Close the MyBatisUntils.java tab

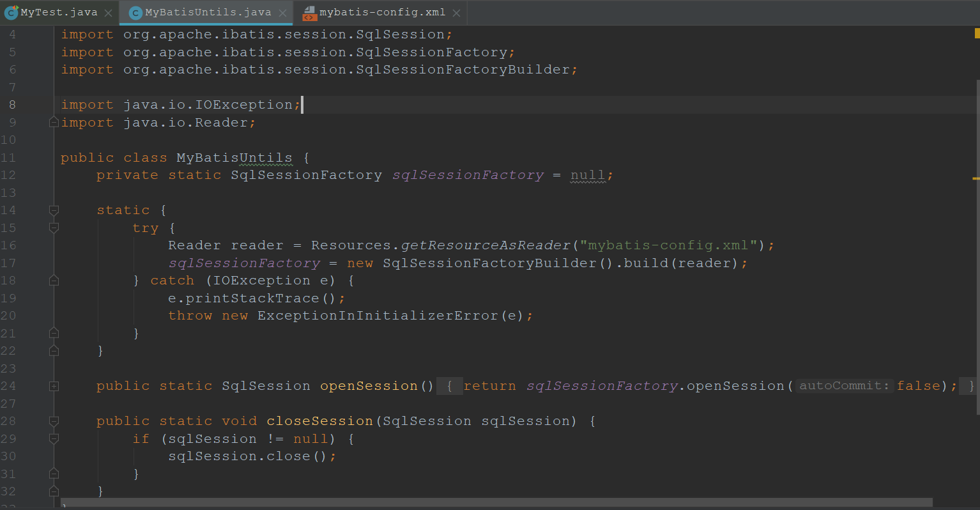pos(282,13)
